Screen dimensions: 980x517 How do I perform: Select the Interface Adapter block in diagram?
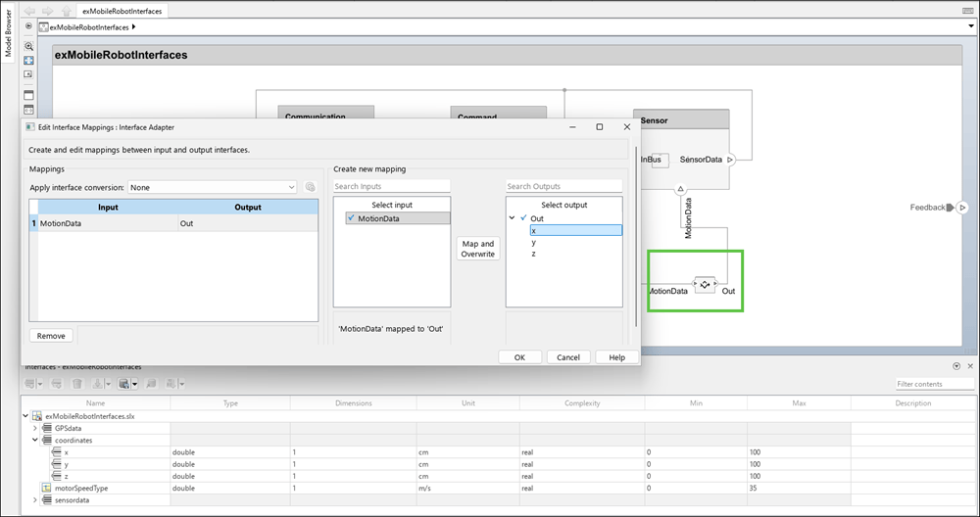[x=705, y=285]
